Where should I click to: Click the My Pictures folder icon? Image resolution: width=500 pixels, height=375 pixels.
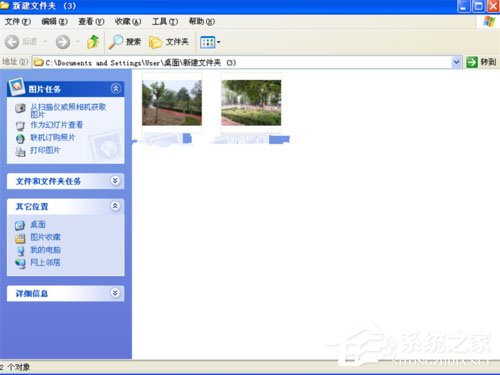(20, 238)
